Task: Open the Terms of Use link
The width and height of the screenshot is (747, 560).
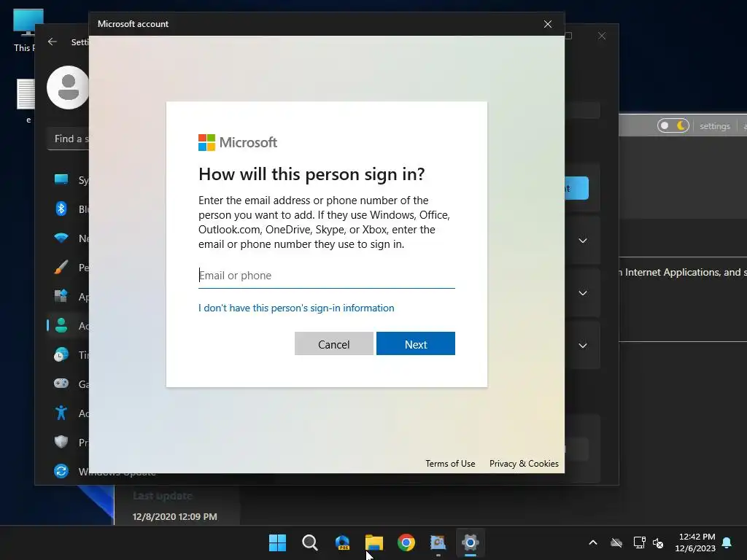Action: [x=450, y=463]
